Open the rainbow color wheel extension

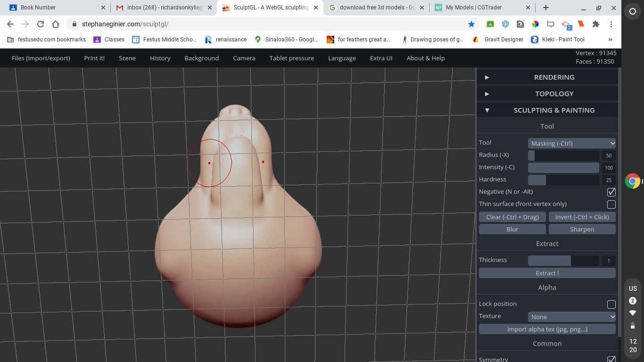[x=535, y=24]
